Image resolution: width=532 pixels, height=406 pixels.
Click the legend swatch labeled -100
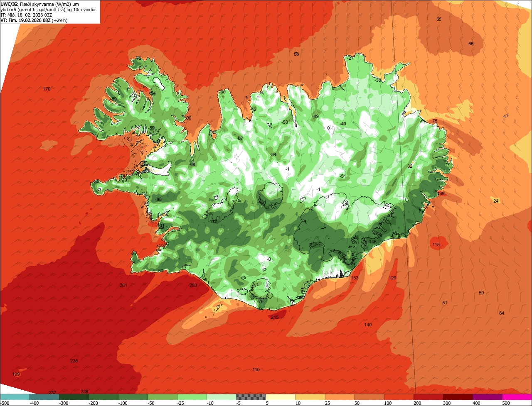coord(133,397)
